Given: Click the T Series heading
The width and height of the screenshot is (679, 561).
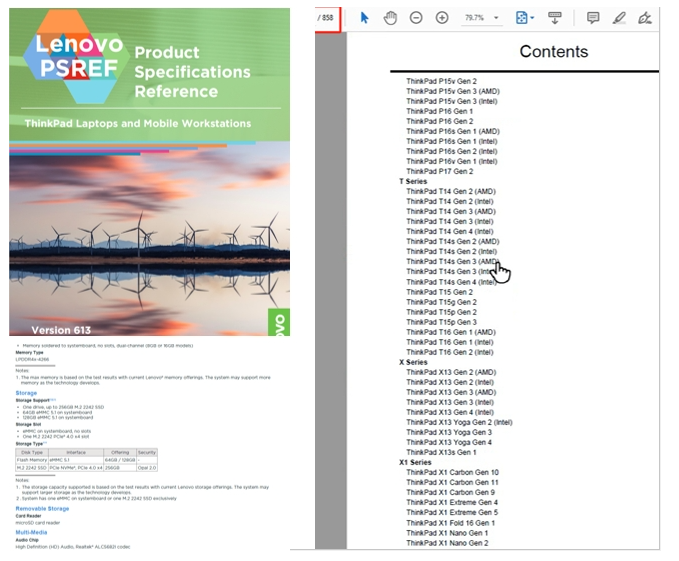Looking at the screenshot, I should [x=413, y=181].
